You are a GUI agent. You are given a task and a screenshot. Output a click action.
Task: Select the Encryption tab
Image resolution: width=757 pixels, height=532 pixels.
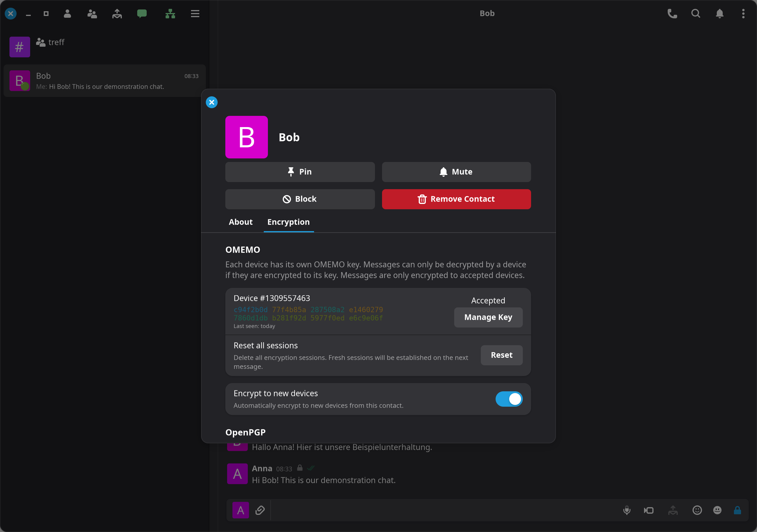tap(289, 222)
